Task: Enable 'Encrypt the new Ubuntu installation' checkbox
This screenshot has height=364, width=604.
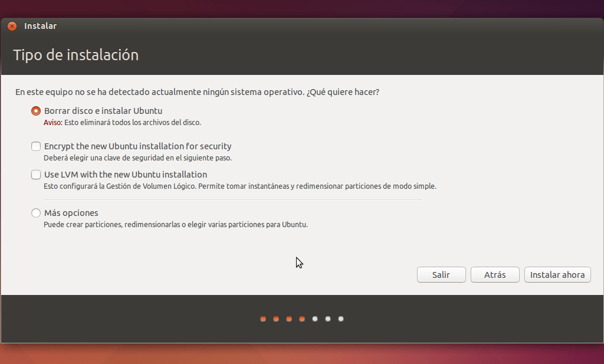Action: click(x=36, y=146)
